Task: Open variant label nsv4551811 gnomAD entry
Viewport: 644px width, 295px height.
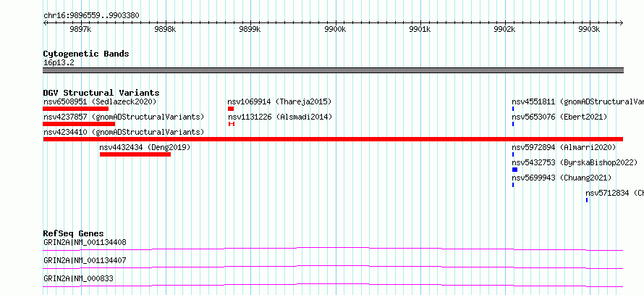Action: (x=577, y=101)
